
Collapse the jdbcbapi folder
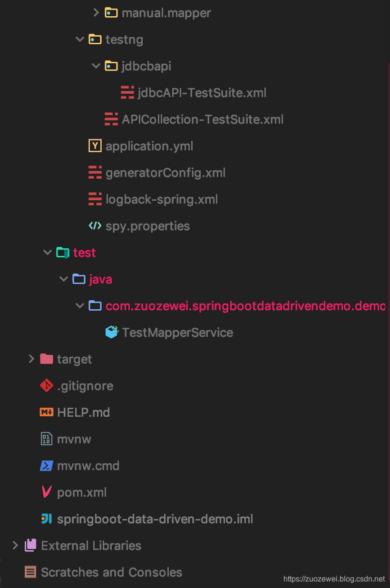pos(96,66)
